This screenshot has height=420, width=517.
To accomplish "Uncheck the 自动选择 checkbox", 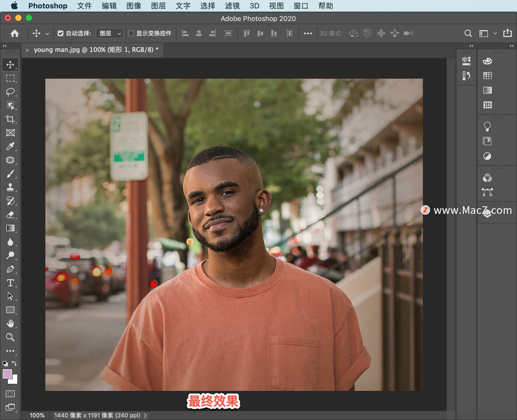I will coord(60,33).
